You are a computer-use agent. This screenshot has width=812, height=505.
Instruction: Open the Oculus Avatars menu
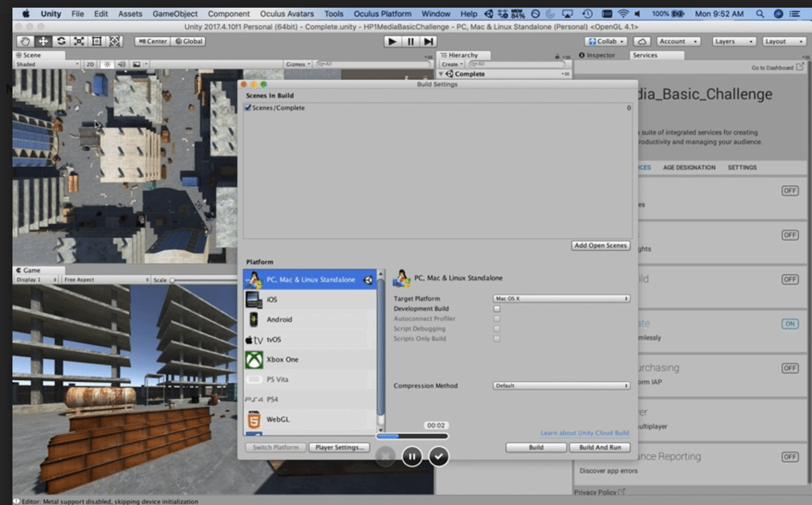287,14
